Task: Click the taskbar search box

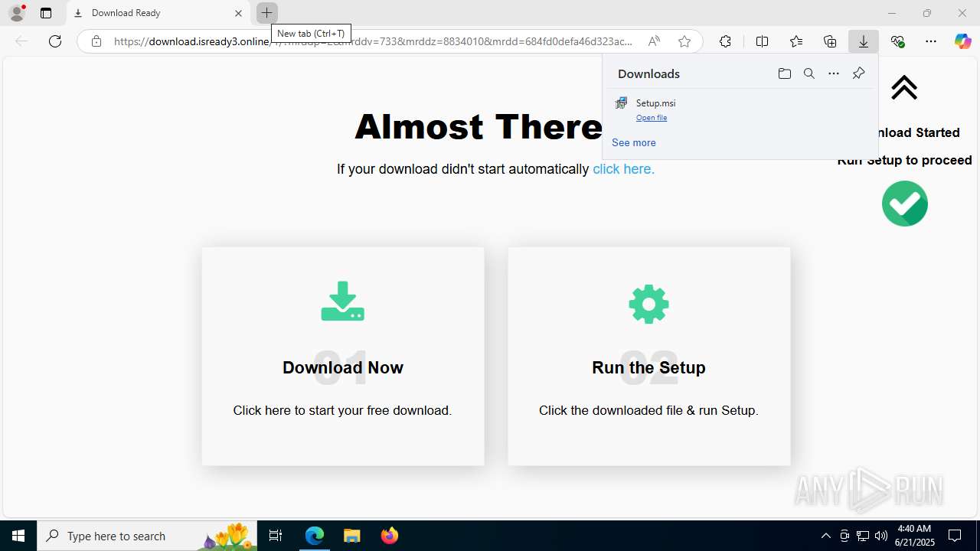Action: click(x=147, y=536)
